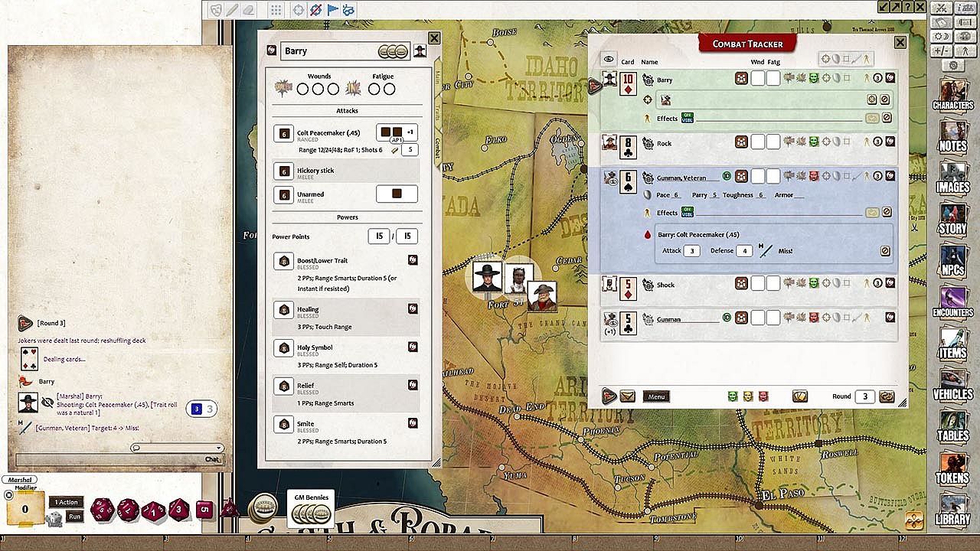980x551 pixels.
Task: Expand Rock's effects section in tracker
Action: [x=867, y=142]
